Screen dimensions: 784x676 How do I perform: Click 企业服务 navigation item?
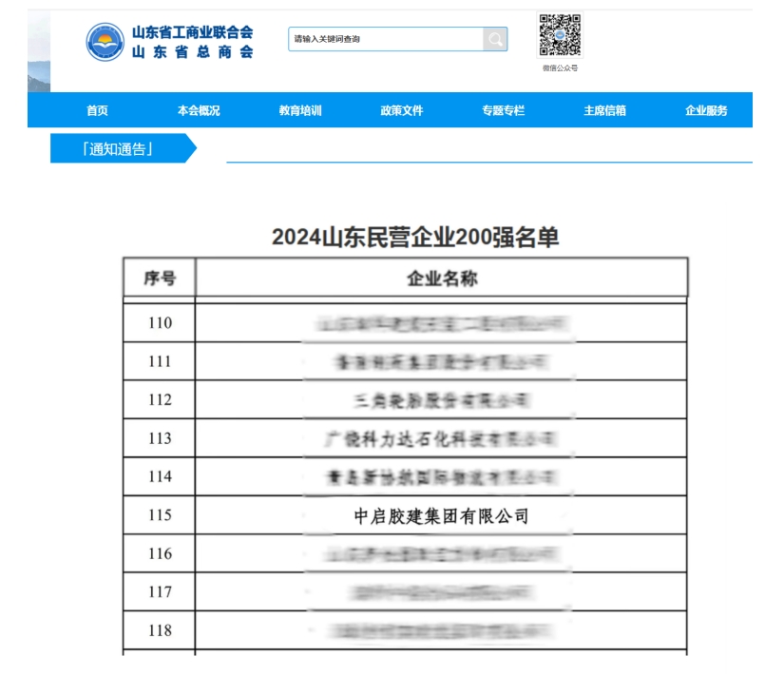coord(706,110)
